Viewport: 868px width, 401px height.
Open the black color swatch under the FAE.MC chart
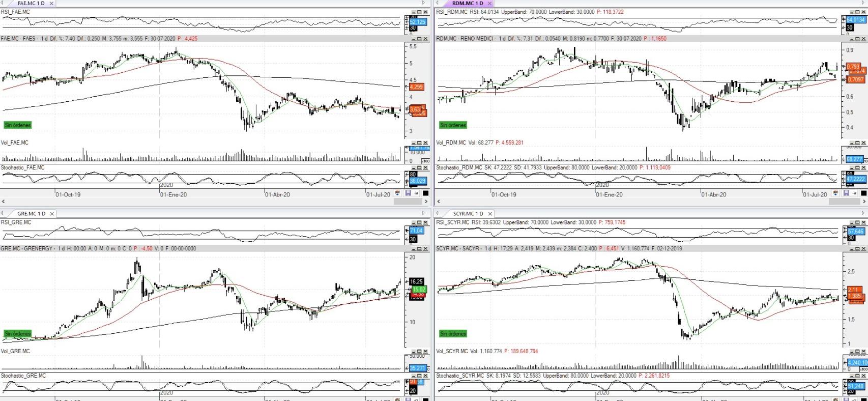426,193
